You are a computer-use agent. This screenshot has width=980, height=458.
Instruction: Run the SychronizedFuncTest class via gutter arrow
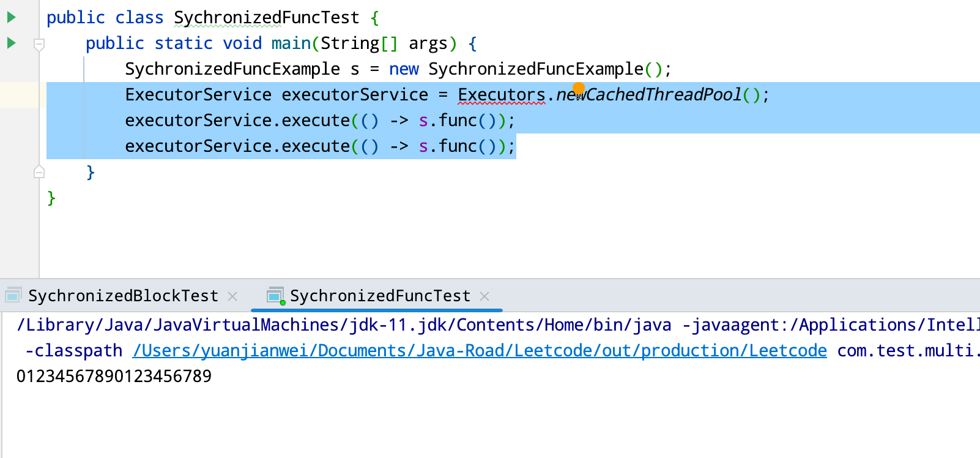11,17
